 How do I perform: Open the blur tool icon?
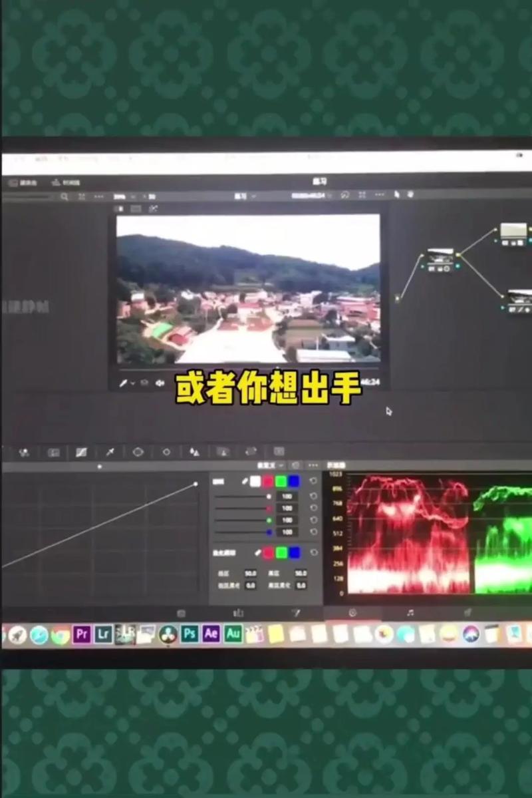tap(196, 452)
